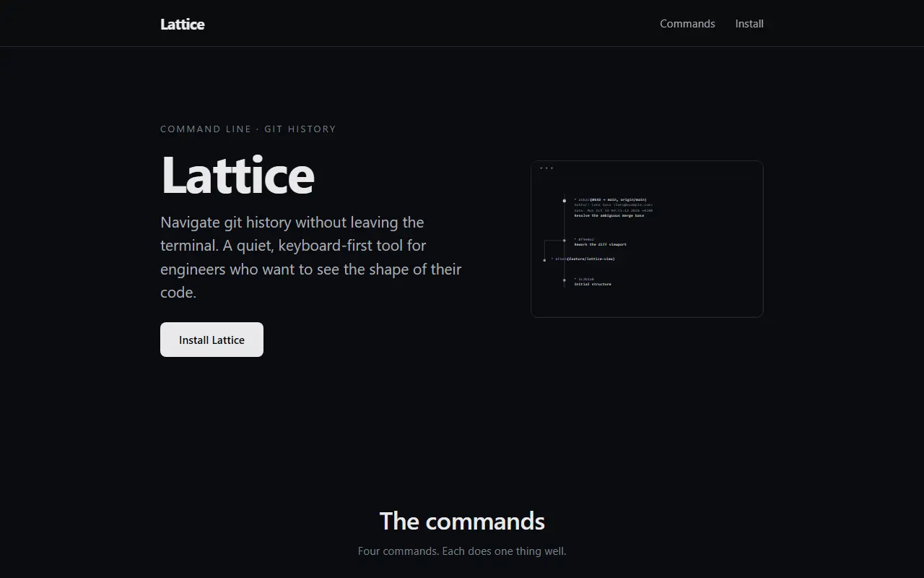Click the Lattice logo in header
This screenshot has width=924, height=578.
(x=182, y=24)
